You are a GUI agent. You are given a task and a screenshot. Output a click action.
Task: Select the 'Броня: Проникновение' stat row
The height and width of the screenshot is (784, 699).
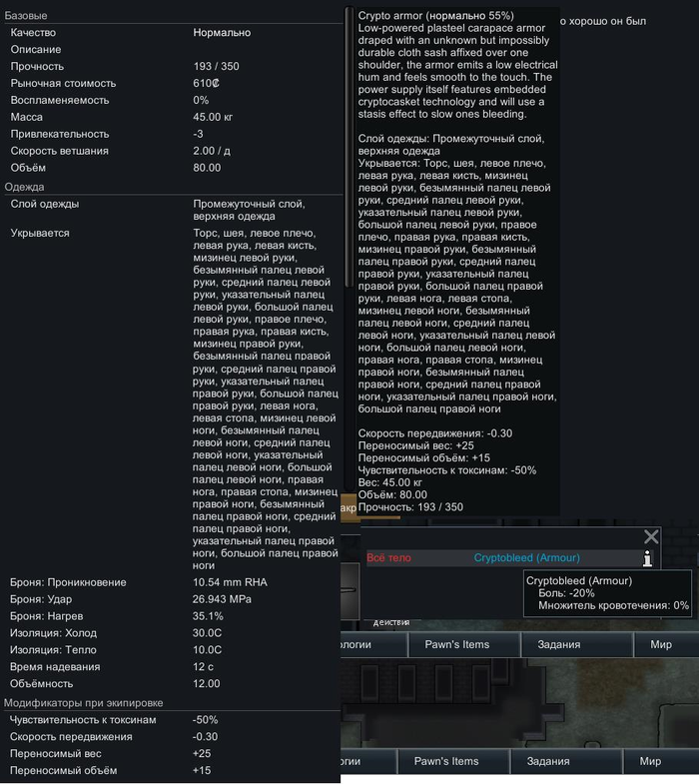coord(173,582)
